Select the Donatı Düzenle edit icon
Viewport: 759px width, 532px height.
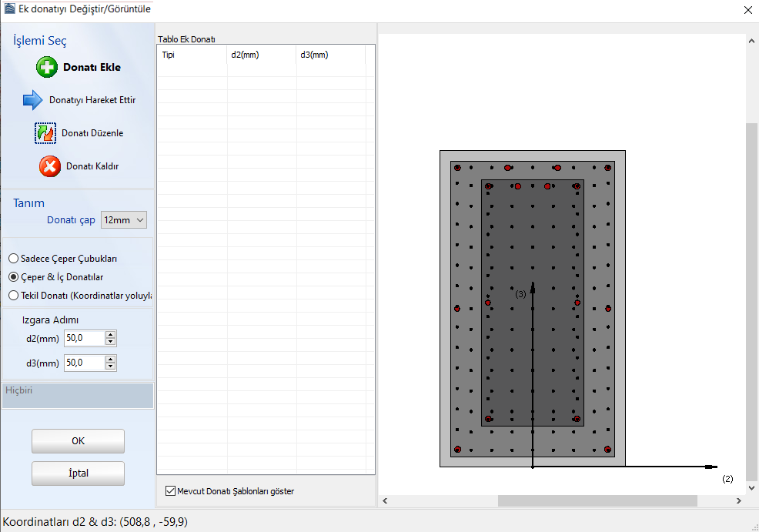(46, 133)
